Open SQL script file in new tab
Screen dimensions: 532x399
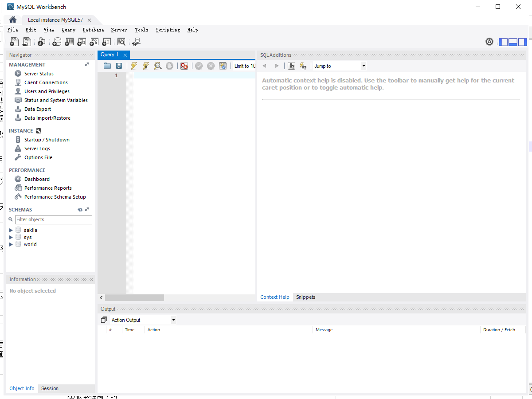click(x=27, y=42)
